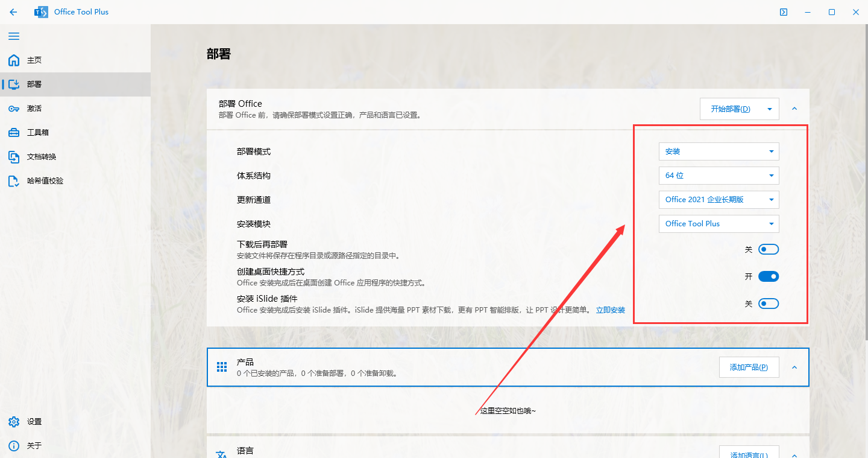
Task: Click the grid icon beside 产品 heading
Action: pyautogui.click(x=221, y=367)
